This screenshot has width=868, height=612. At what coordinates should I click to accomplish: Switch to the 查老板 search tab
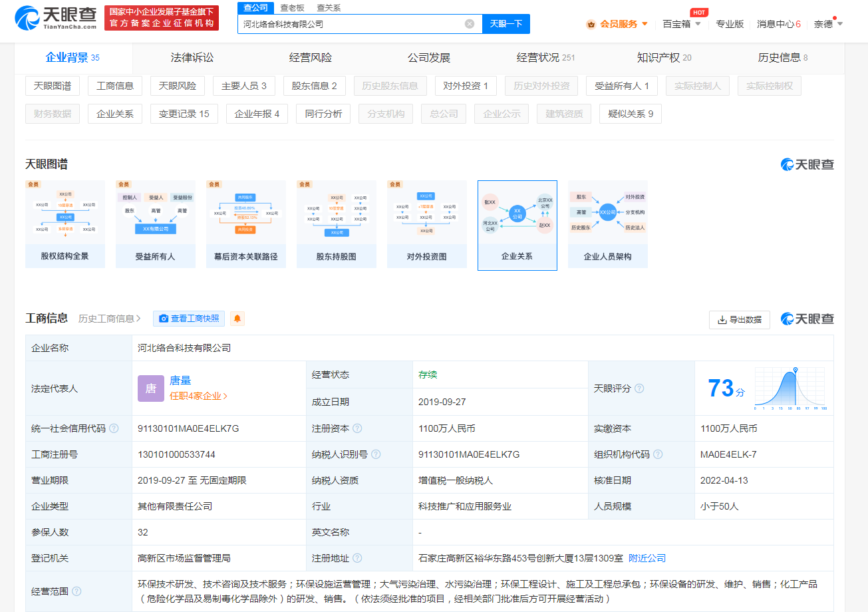point(292,7)
